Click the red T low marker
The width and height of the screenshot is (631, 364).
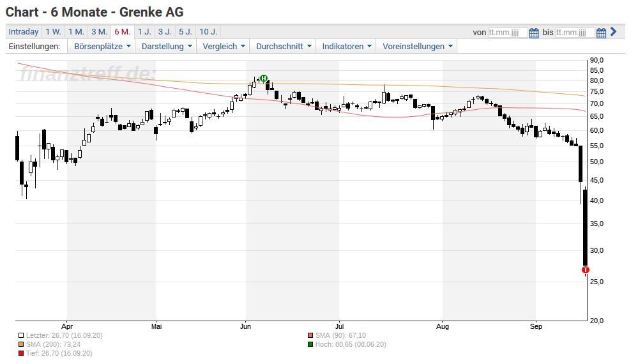[586, 270]
